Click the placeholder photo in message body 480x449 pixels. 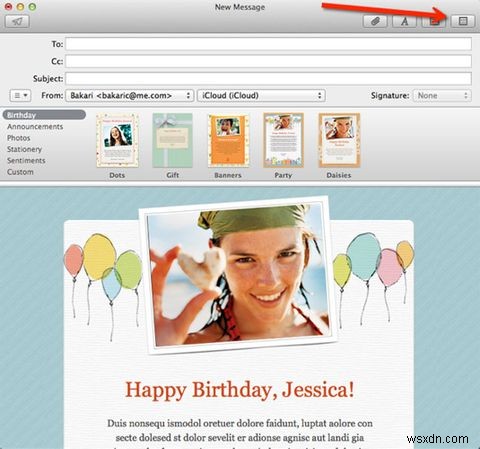[x=238, y=275]
